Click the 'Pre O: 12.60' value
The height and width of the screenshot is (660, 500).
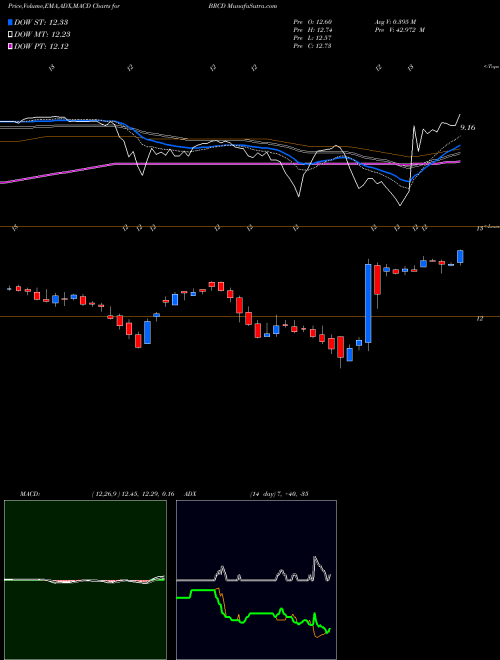[312, 22]
